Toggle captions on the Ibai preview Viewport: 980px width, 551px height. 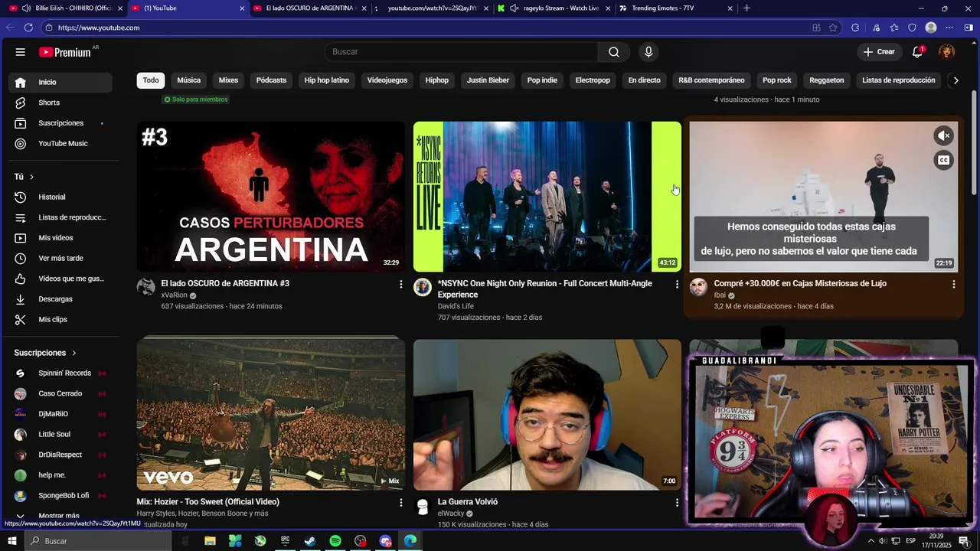click(944, 161)
